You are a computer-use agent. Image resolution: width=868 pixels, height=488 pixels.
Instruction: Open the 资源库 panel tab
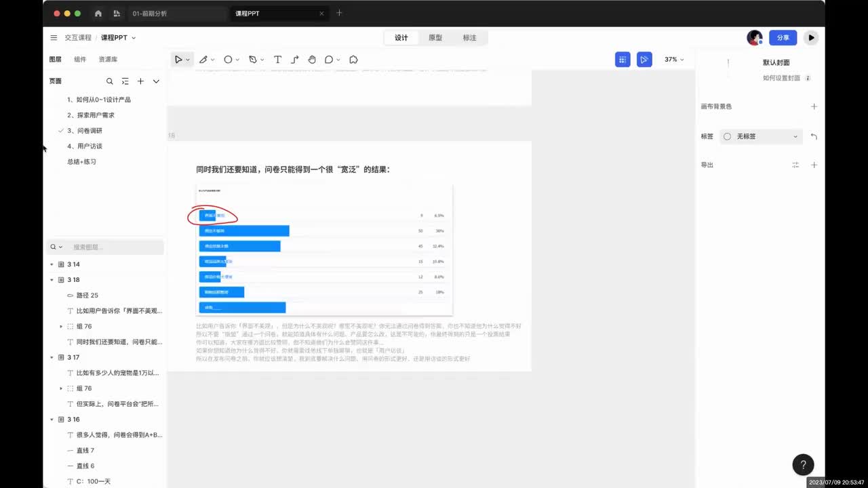[108, 60]
